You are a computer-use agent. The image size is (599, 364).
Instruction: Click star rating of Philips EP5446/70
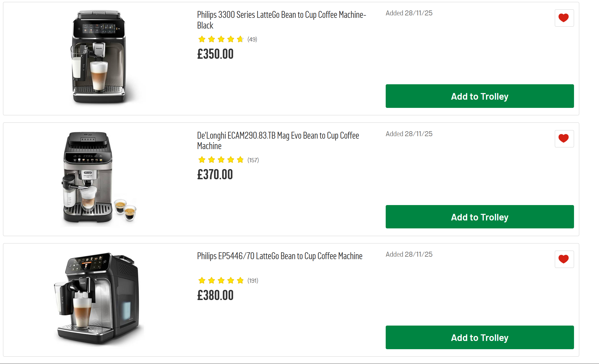tap(221, 281)
